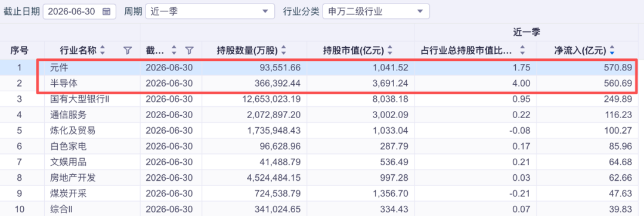
Task: Sort by 净流入(亿元) column arrows
Action: click(612, 51)
